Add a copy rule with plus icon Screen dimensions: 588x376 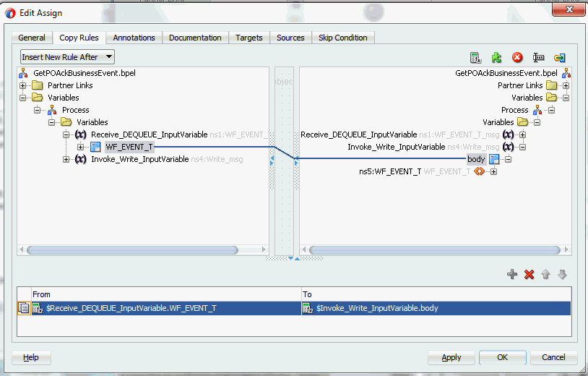tap(512, 274)
